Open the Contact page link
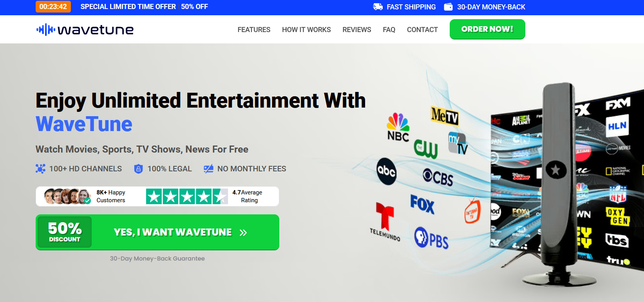Image resolution: width=644 pixels, height=302 pixels. click(422, 30)
